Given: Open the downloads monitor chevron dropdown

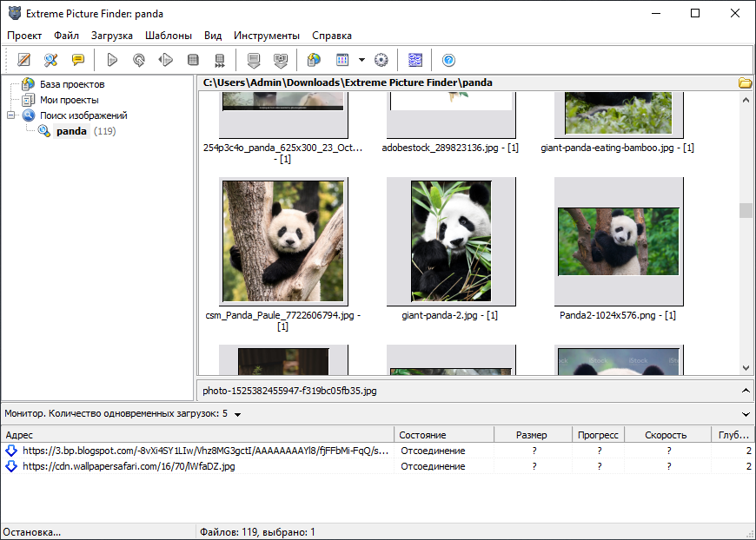Looking at the screenshot, I should point(746,413).
